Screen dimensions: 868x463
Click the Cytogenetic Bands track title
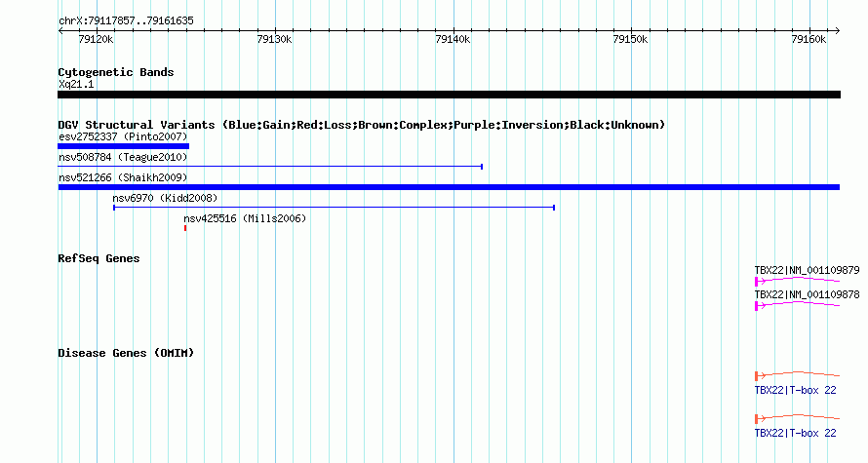click(x=116, y=72)
